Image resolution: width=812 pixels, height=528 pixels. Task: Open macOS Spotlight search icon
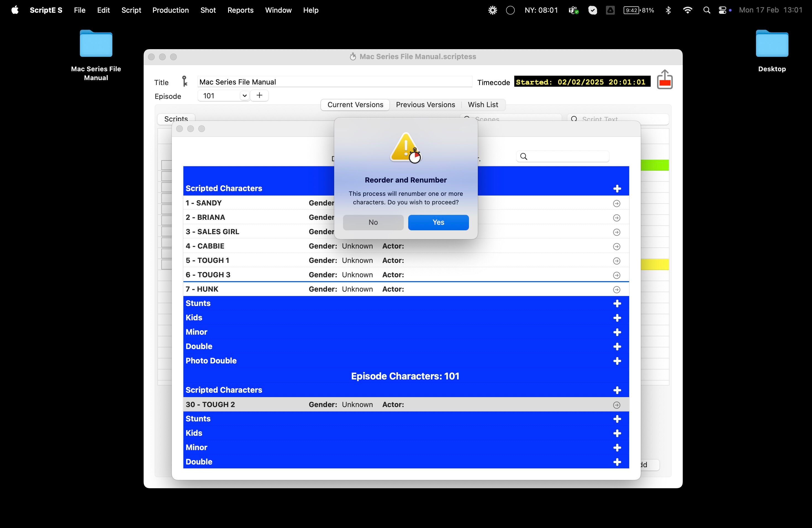click(706, 10)
